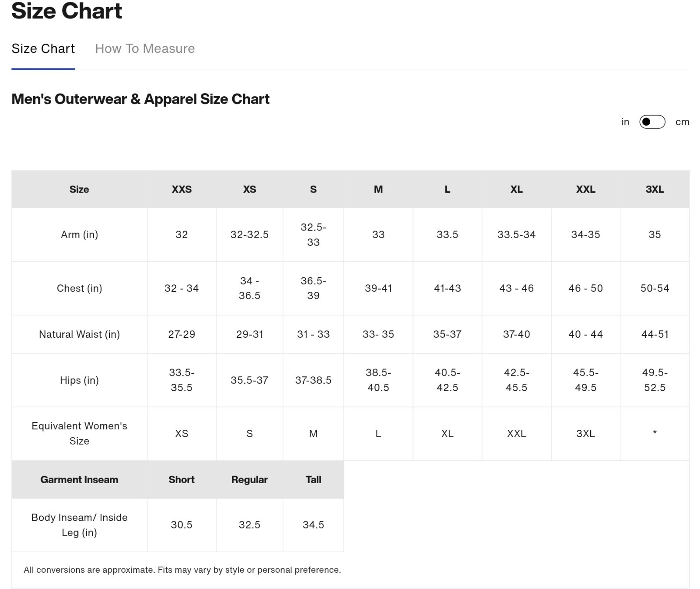This screenshot has height=589, width=700.
Task: Click the 3XL size column header
Action: coord(654,189)
